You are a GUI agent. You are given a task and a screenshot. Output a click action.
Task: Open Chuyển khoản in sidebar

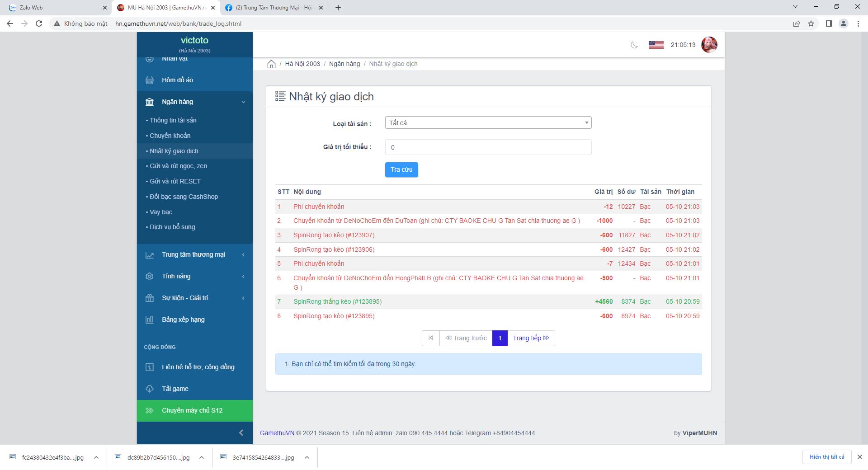point(170,136)
